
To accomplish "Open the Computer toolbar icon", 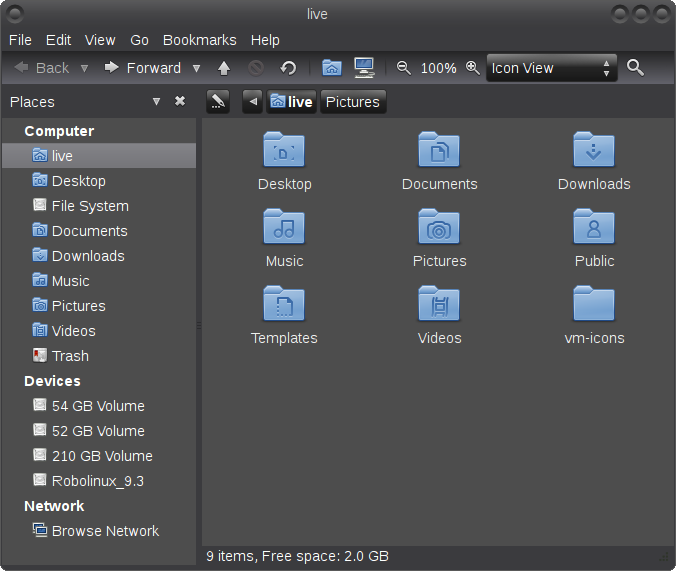I will click(364, 68).
